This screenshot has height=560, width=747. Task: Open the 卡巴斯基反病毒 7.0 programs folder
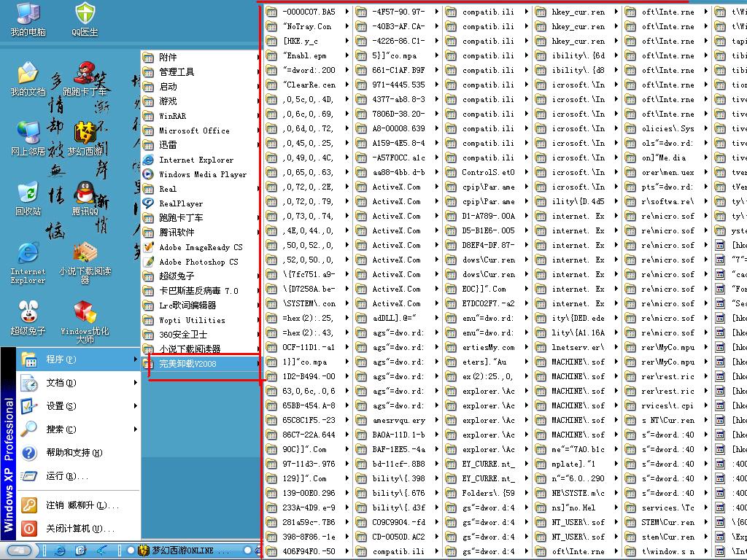(201, 290)
